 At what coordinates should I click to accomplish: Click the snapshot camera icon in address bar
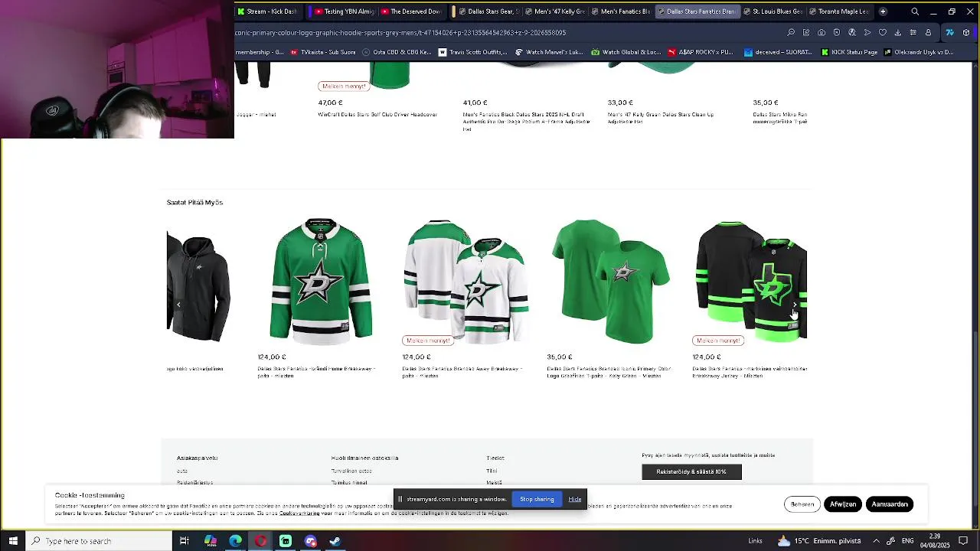[822, 33]
